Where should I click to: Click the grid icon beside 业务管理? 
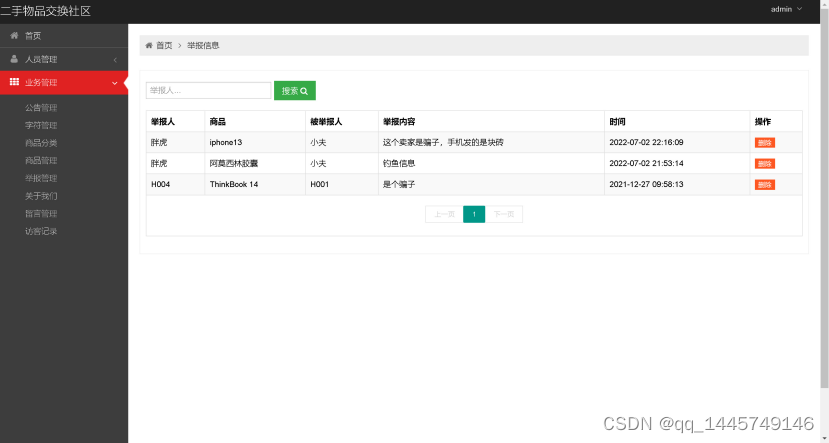(x=14, y=82)
